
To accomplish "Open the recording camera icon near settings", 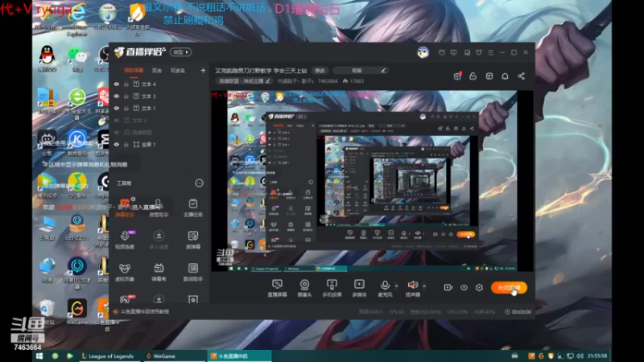I will [x=448, y=288].
